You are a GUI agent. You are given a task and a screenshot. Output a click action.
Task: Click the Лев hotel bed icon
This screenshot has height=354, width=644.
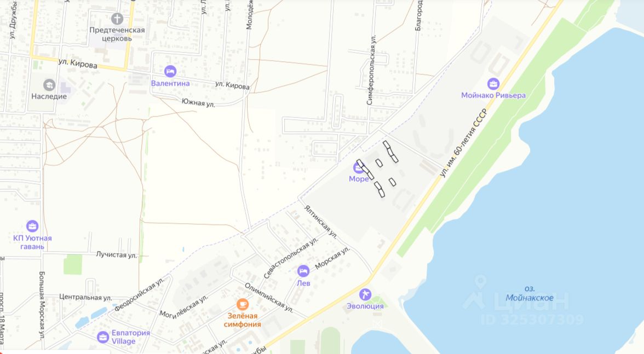303,271
